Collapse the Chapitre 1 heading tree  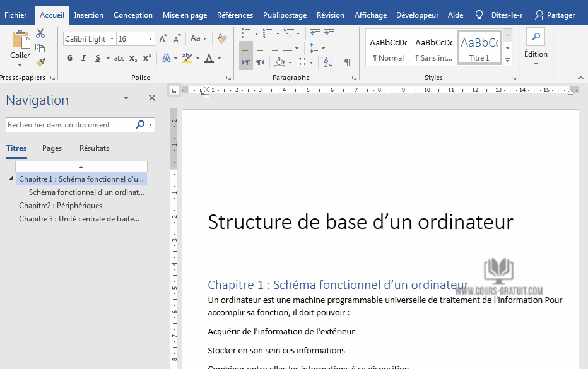click(x=11, y=179)
